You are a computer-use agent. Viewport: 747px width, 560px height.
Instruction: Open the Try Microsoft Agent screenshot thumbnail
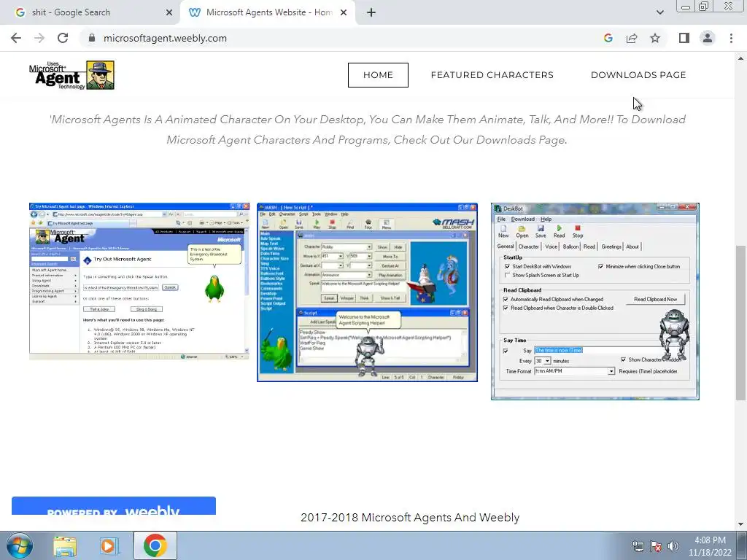[x=139, y=281]
